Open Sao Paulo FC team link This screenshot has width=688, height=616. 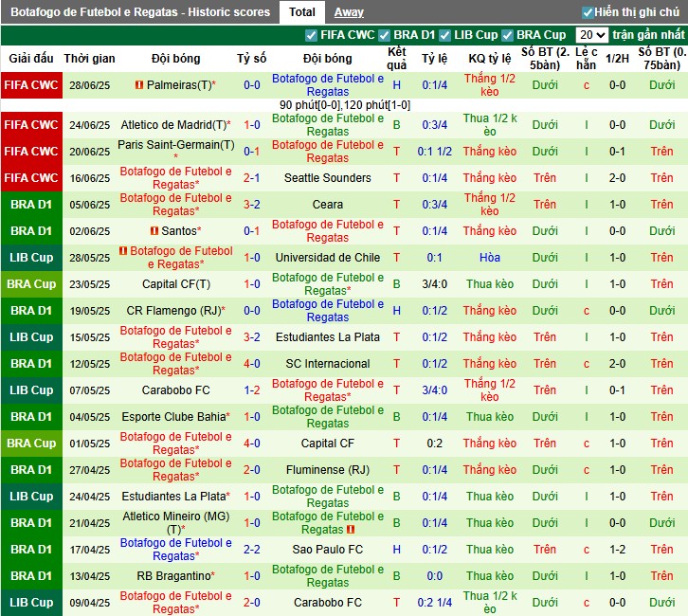327,550
